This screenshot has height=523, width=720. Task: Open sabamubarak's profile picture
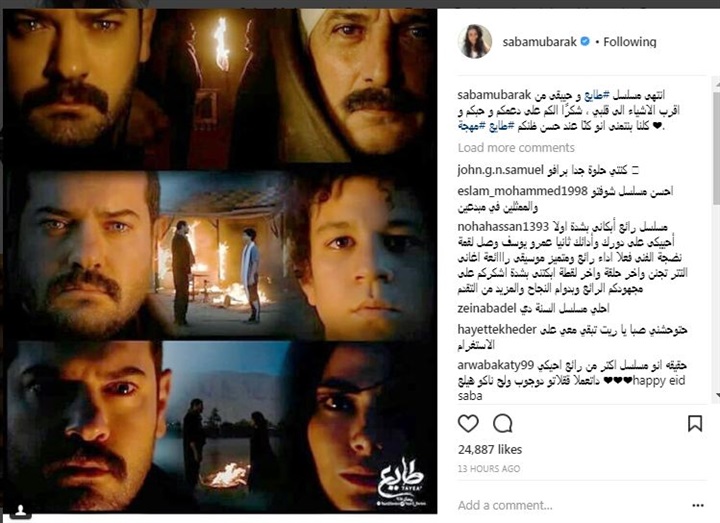pos(474,42)
